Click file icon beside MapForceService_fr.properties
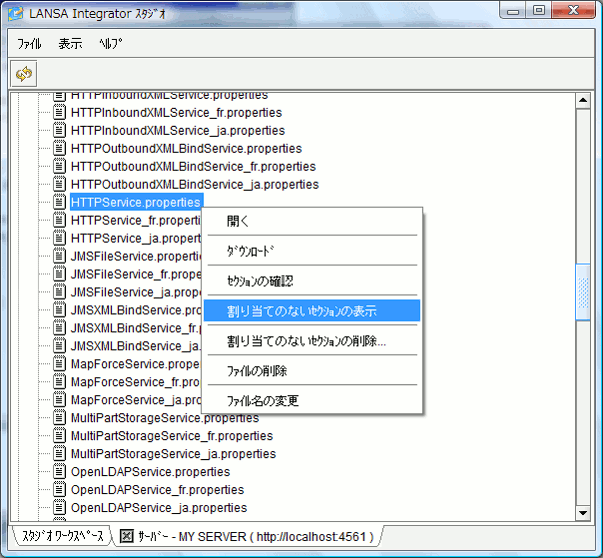 tap(59, 381)
